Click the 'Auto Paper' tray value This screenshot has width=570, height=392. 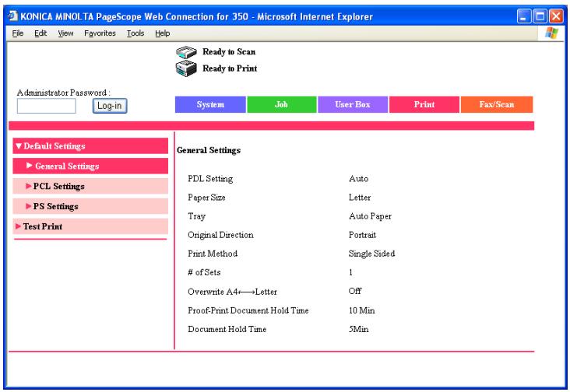coord(370,216)
